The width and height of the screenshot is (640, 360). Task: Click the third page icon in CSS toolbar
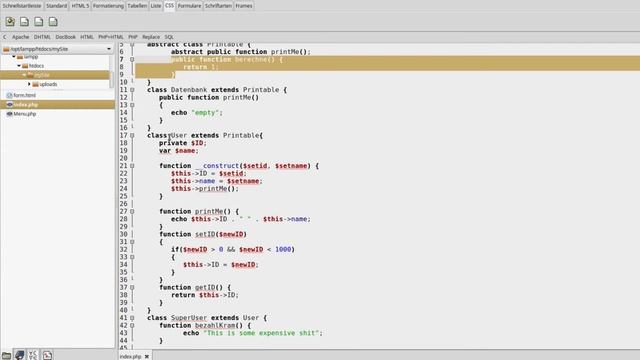click(x=39, y=22)
